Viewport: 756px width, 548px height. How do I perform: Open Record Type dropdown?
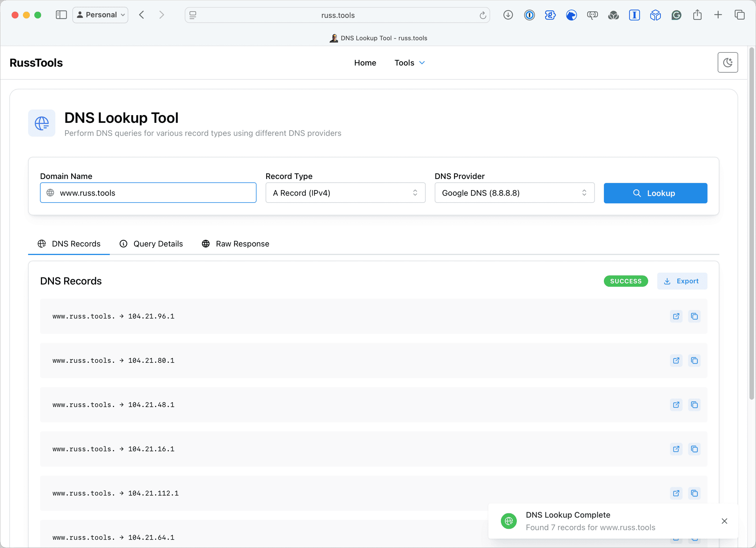[345, 193]
